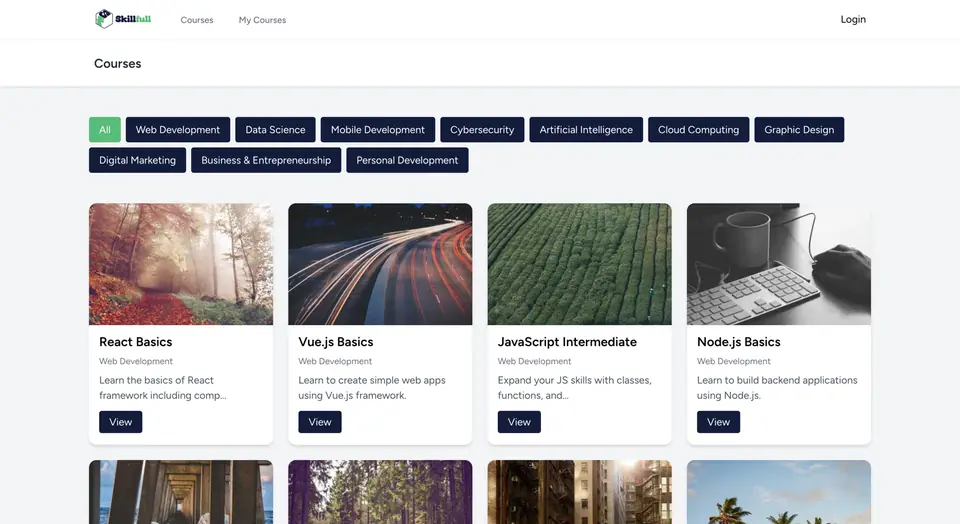Click the 'Learn to build backend applications' description

[777, 387]
